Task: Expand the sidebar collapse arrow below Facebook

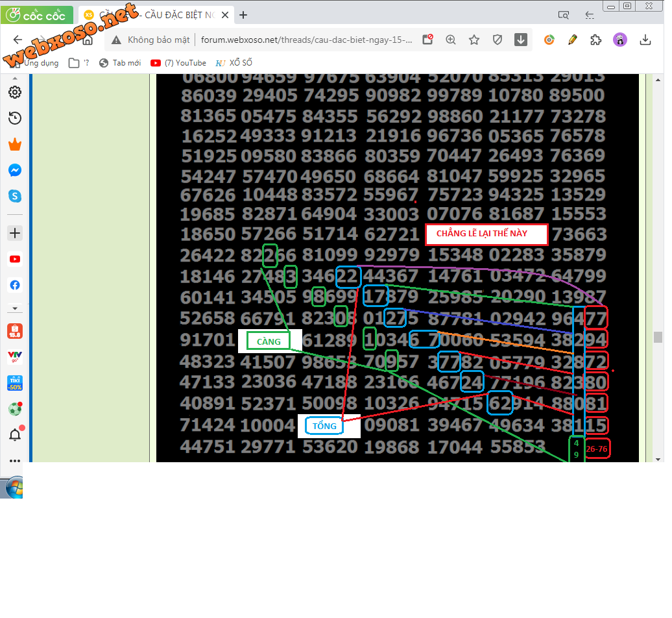Action: [x=15, y=308]
